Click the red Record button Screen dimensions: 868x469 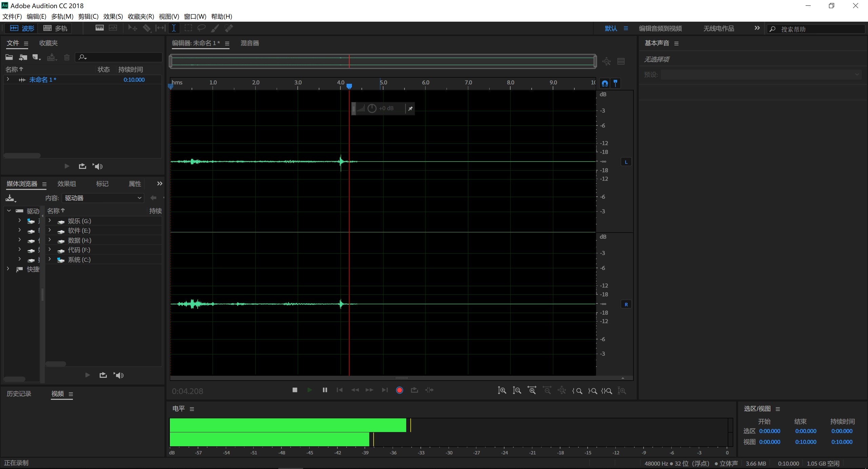[x=399, y=390]
